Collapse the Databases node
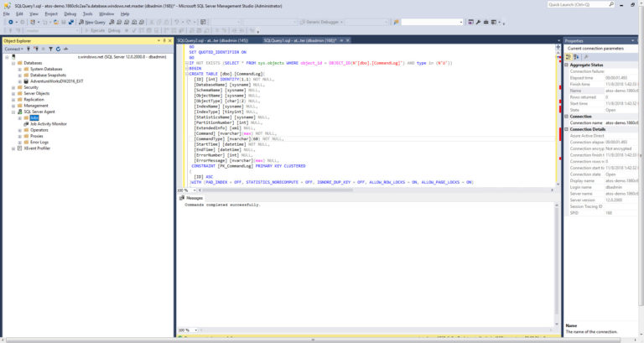This screenshot has width=644, height=343. (x=13, y=63)
